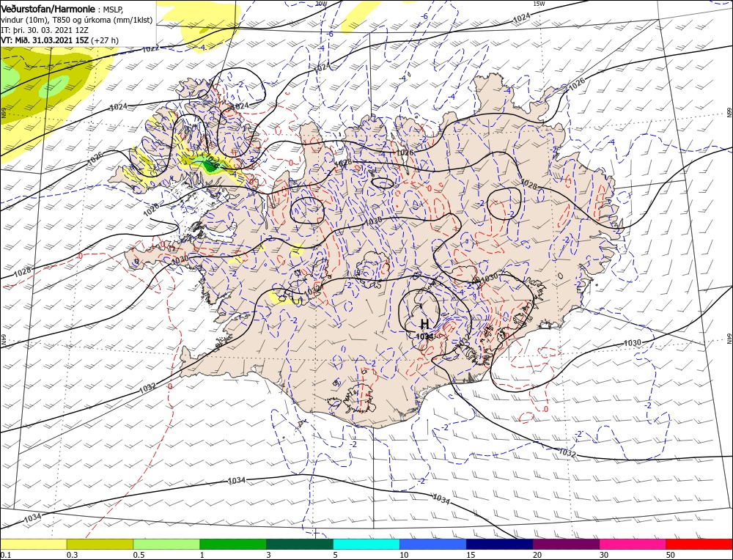Click the 1022 isobar label
The width and height of the screenshot is (733, 560).
(x=150, y=48)
